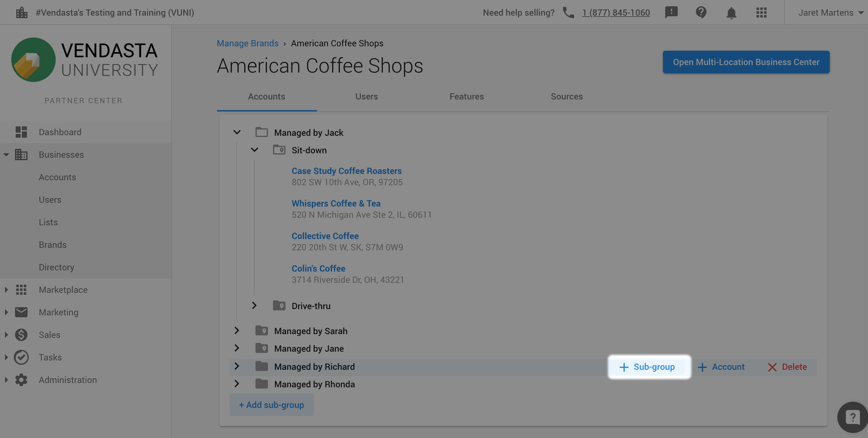
Task: Select the Managed by Rhonda row label
Action: (x=314, y=384)
